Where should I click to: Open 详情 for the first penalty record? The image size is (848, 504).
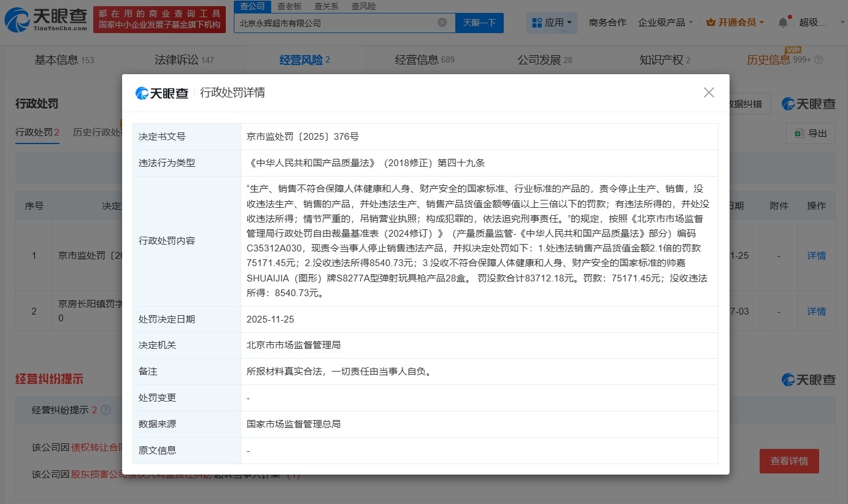pos(817,256)
